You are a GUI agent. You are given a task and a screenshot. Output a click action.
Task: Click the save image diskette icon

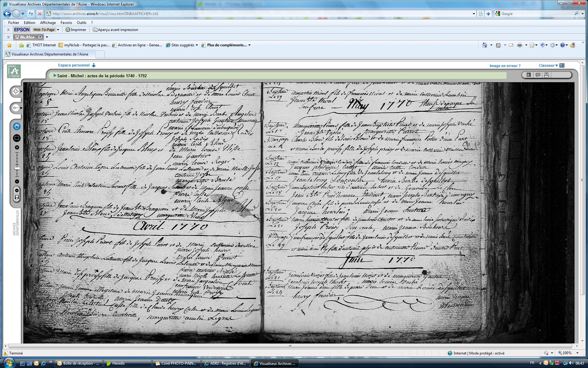[17, 197]
